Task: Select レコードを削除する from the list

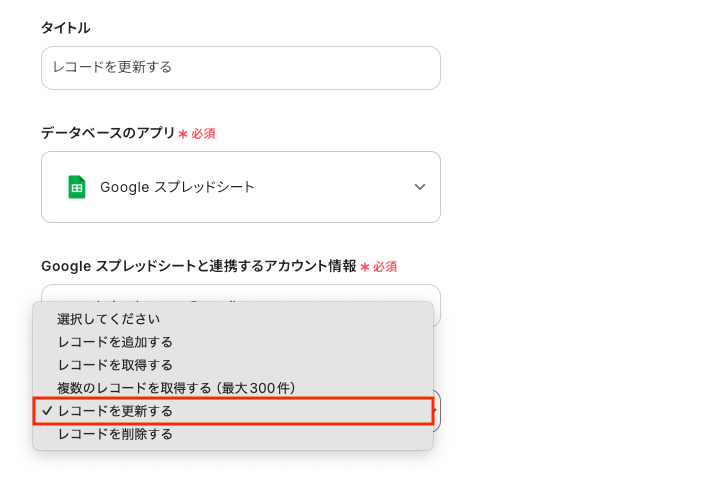Action: tap(115, 434)
